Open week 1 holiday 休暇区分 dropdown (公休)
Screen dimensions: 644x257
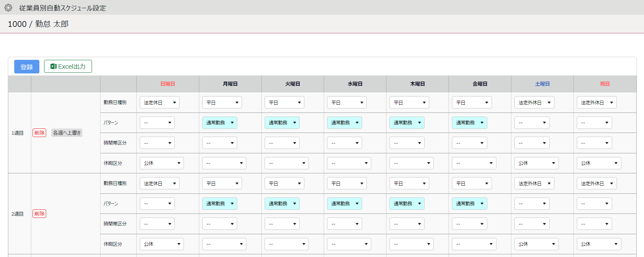point(599,163)
